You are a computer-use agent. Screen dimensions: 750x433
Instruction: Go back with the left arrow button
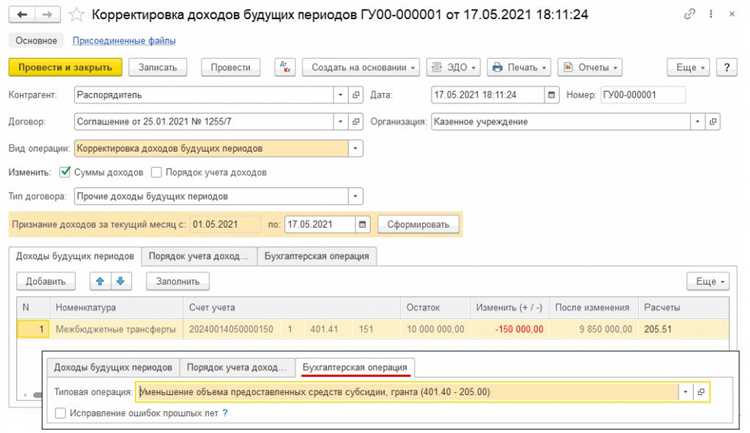pyautogui.click(x=22, y=14)
